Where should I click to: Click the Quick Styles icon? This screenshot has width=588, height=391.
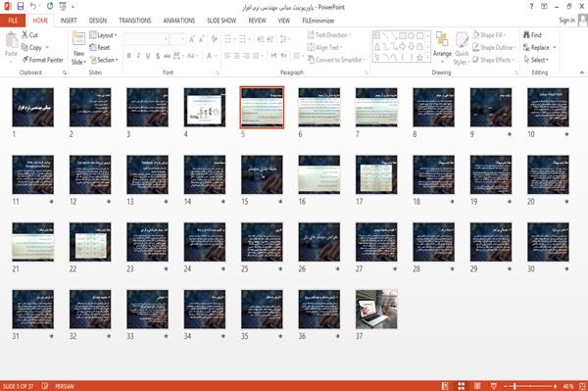click(x=462, y=40)
